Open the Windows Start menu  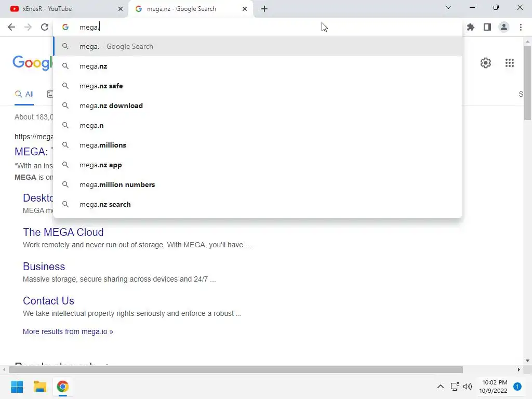pyautogui.click(x=17, y=387)
